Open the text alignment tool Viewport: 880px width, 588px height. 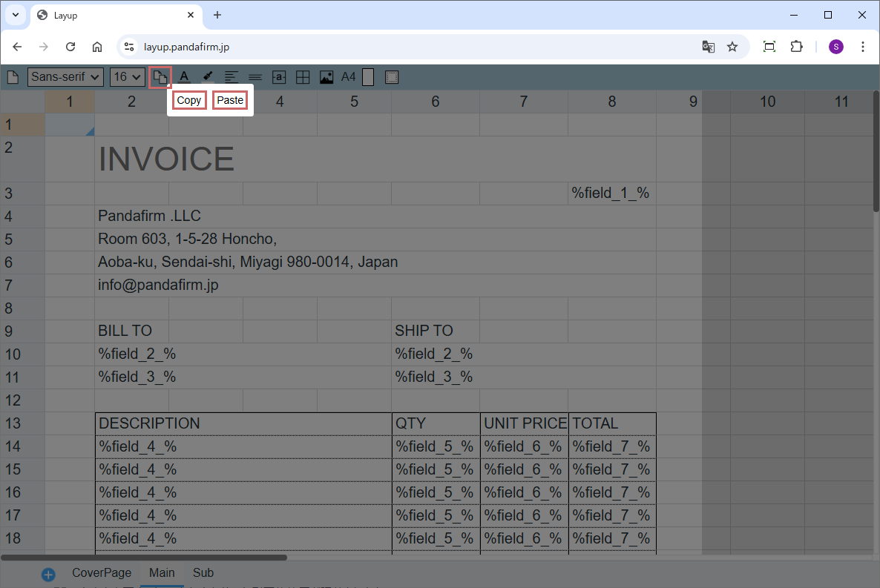coord(232,77)
